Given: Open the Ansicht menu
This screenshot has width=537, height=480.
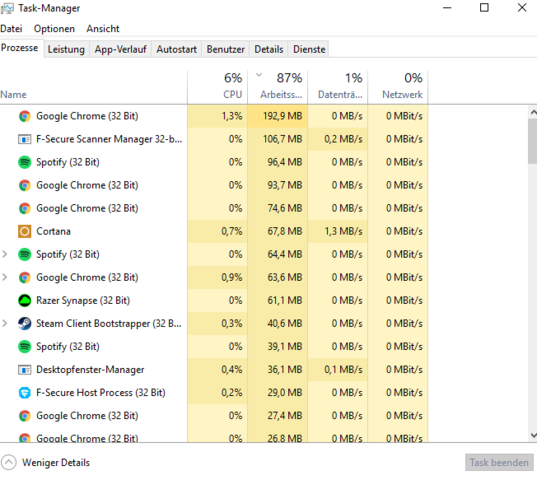Looking at the screenshot, I should pyautogui.click(x=103, y=29).
